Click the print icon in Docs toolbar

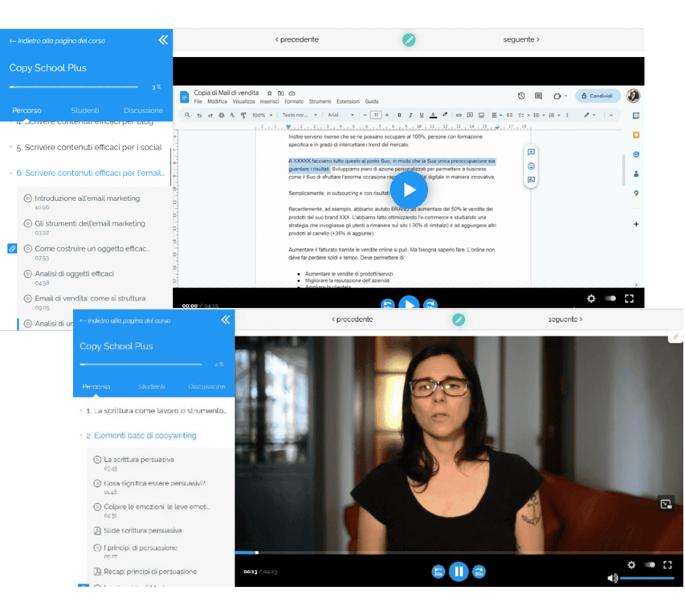[221, 115]
